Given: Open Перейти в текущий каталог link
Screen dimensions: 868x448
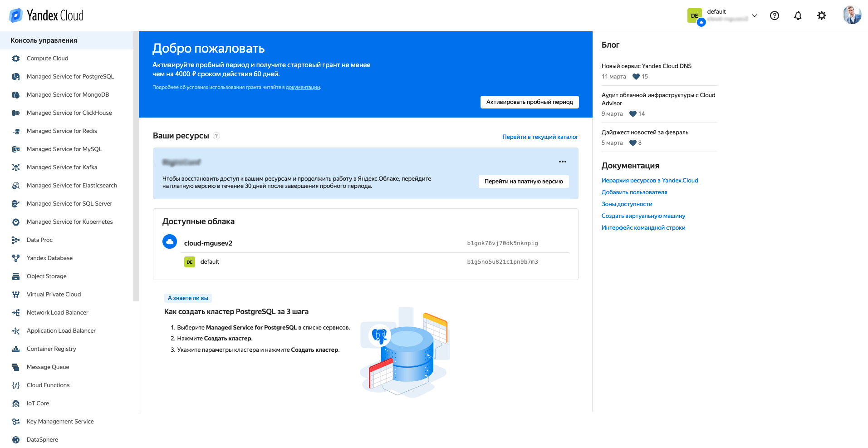Looking at the screenshot, I should [x=540, y=137].
